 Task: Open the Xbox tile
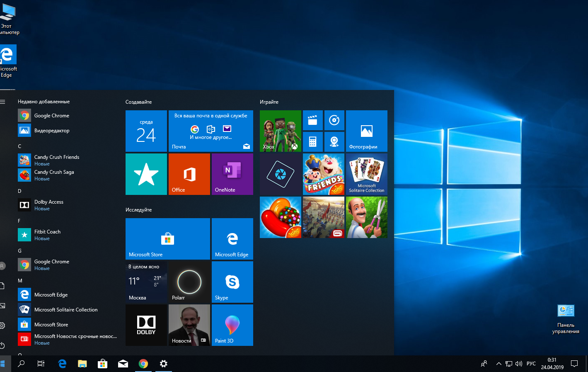tap(281, 131)
